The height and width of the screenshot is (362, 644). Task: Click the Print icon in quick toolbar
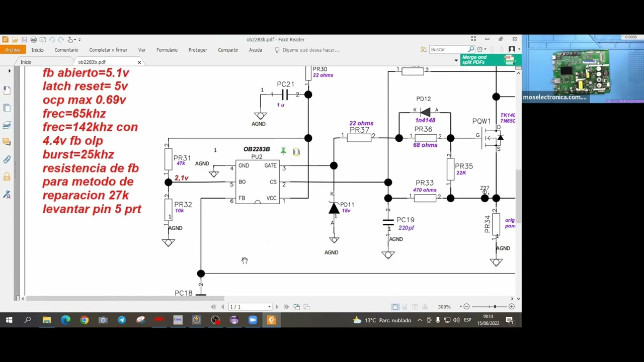[33, 40]
